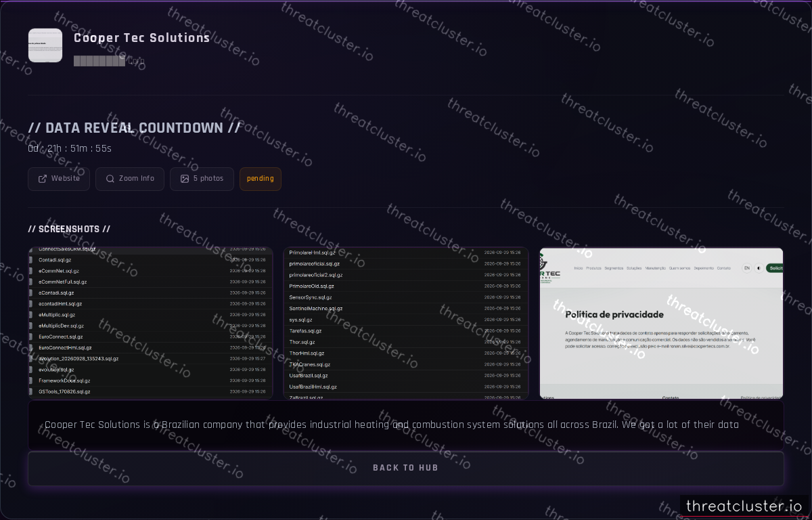Viewport: 812px width, 520px height.
Task: Open screenshot listing Thor.sql.gz files
Action: click(406, 323)
